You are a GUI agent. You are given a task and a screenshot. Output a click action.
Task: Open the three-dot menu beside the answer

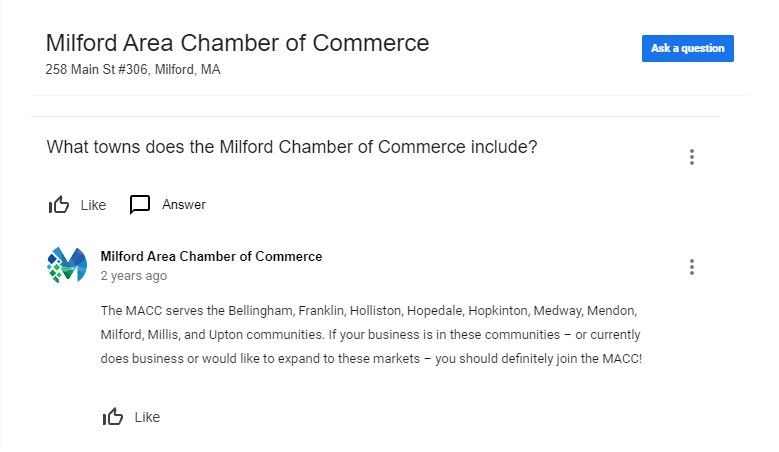pyautogui.click(x=692, y=267)
